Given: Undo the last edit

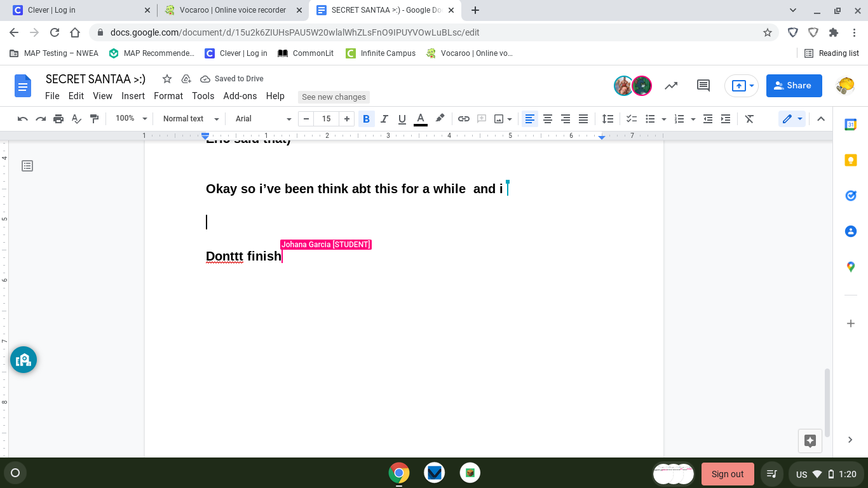Looking at the screenshot, I should pyautogui.click(x=23, y=119).
